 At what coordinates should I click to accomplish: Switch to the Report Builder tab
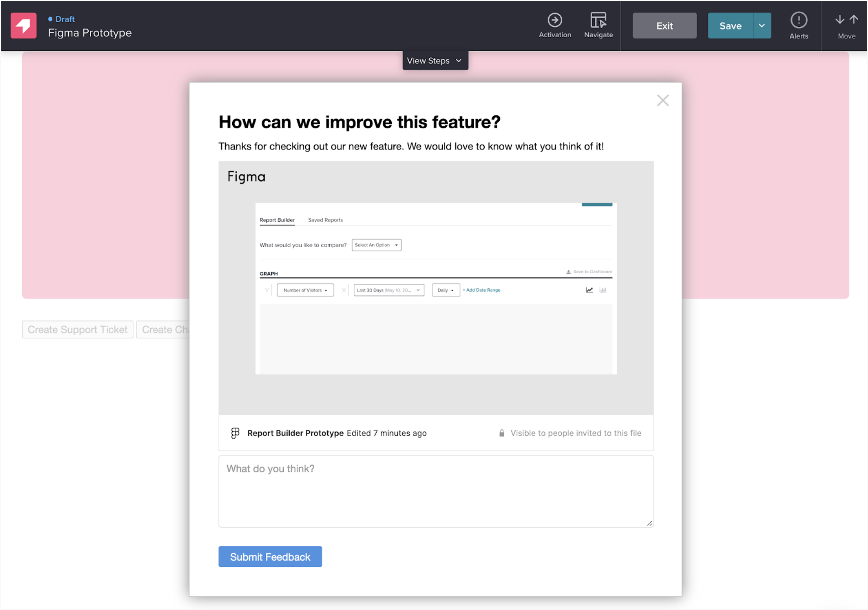tap(277, 220)
